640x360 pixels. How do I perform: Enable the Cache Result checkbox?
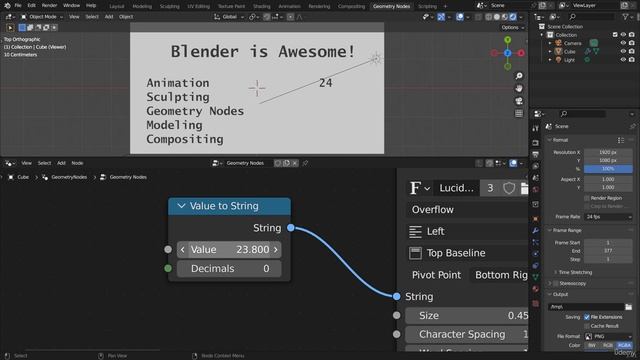pos(587,326)
